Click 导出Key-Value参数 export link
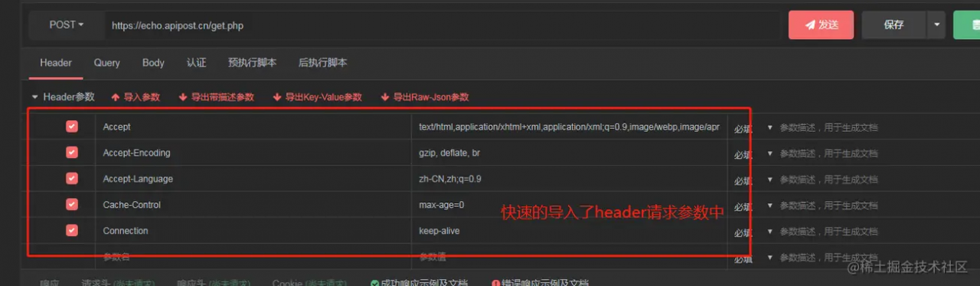980x286 pixels. click(x=318, y=97)
